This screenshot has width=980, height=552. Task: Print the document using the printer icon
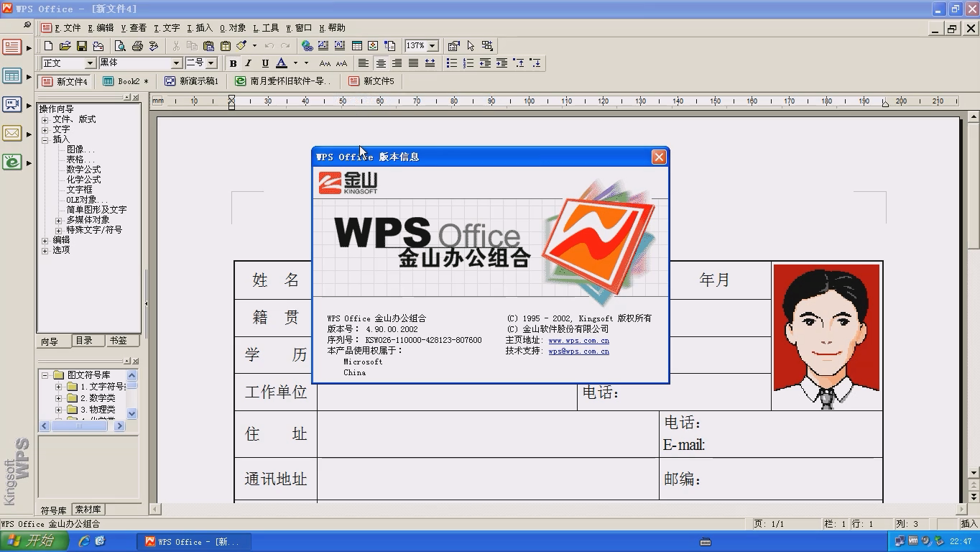pyautogui.click(x=137, y=45)
